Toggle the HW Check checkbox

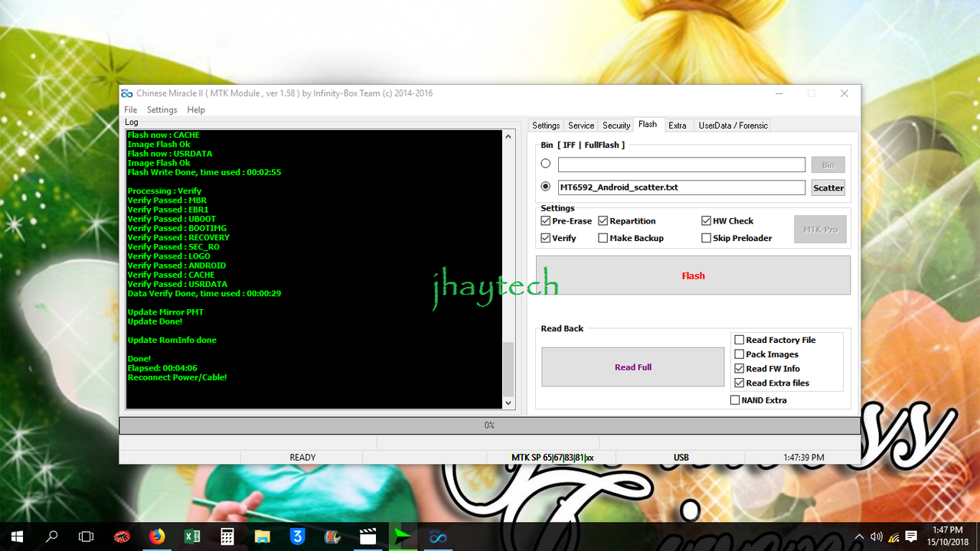(707, 221)
